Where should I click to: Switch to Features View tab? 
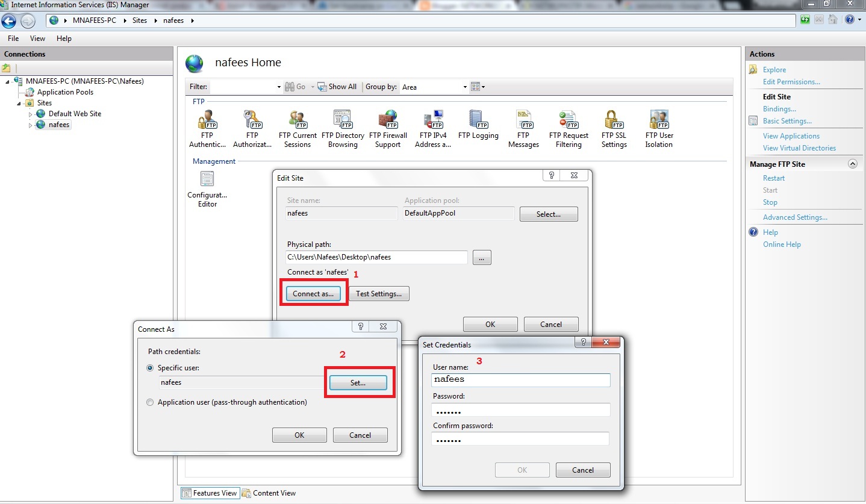click(x=210, y=493)
